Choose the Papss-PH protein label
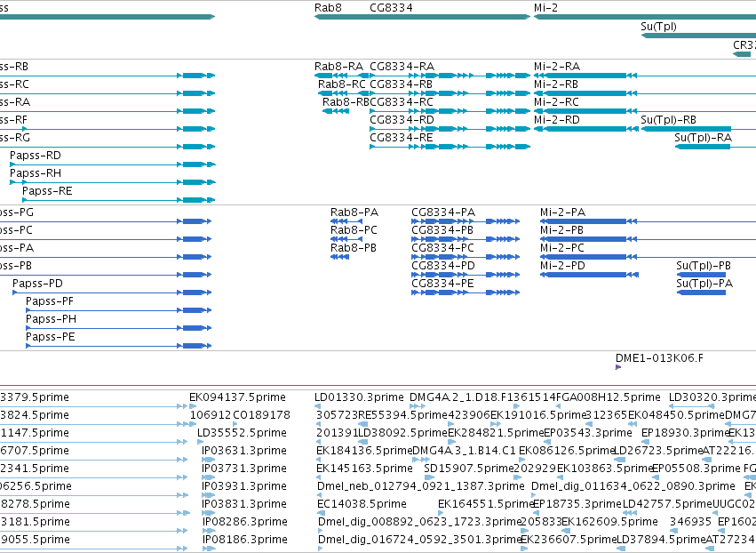This screenshot has height=553, width=756. [x=52, y=320]
